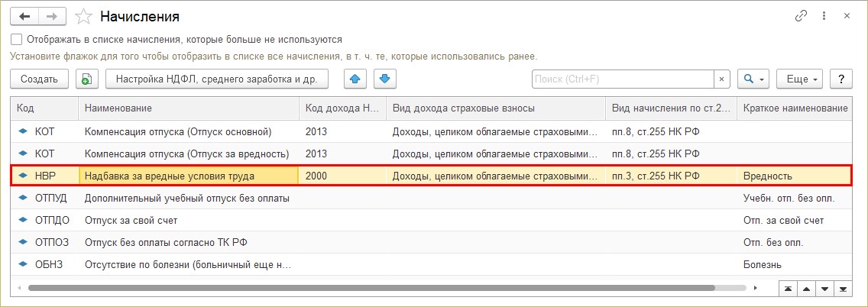Click the НВР code cell
Viewport: 868px width, 307px height.
[x=45, y=176]
